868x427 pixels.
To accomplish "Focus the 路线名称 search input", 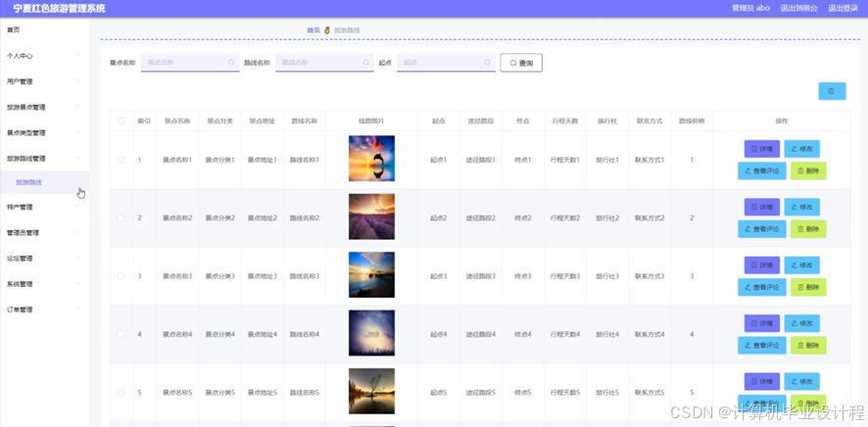I will coord(324,63).
